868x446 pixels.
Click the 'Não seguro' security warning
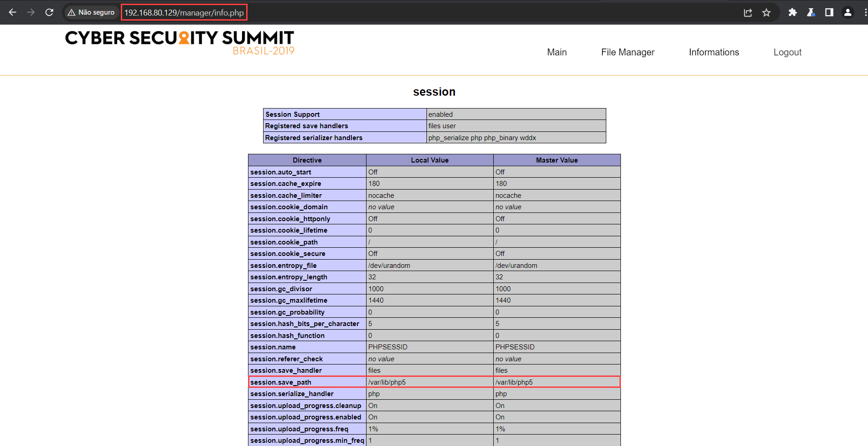tap(91, 12)
